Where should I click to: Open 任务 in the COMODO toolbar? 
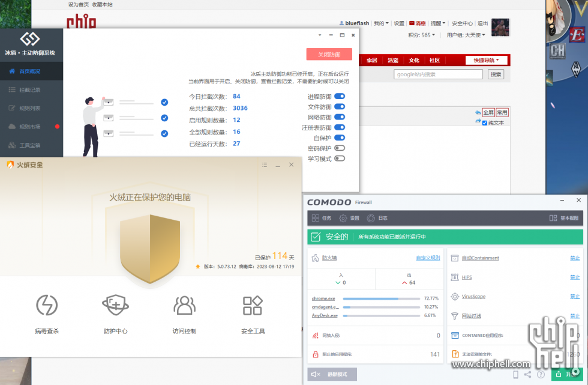click(x=322, y=218)
